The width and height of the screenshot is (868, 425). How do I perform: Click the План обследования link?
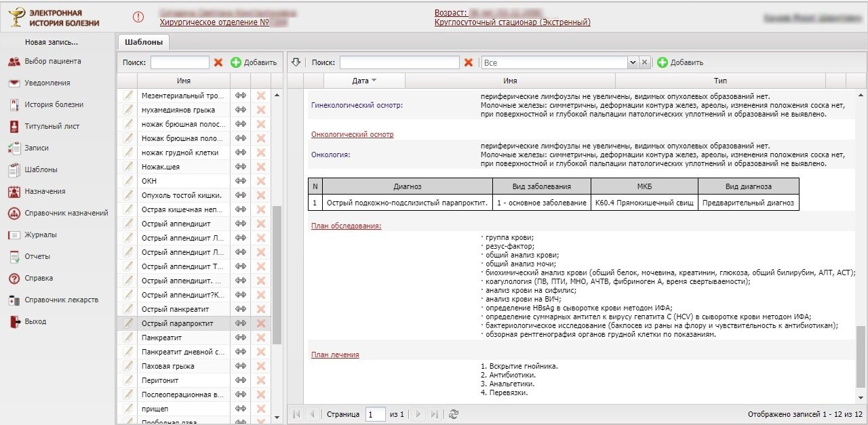point(346,226)
